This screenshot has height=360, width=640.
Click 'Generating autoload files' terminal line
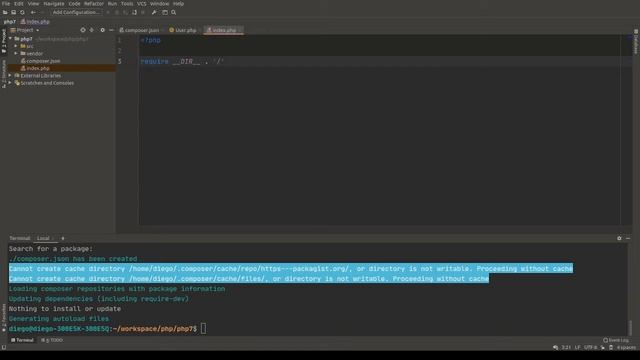59,319
